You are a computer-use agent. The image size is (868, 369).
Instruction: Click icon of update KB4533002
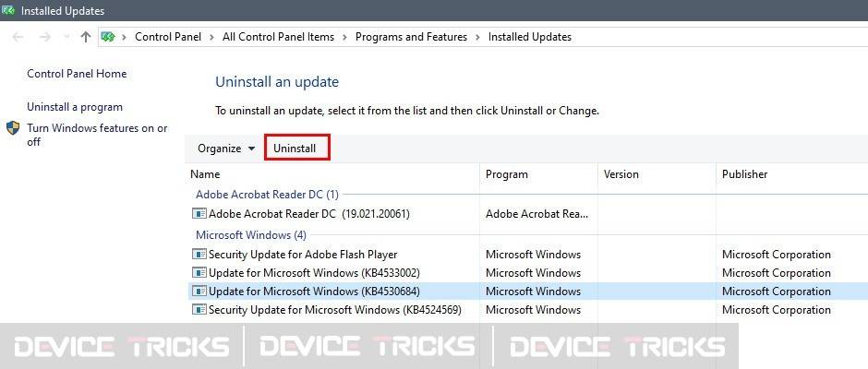pos(199,272)
